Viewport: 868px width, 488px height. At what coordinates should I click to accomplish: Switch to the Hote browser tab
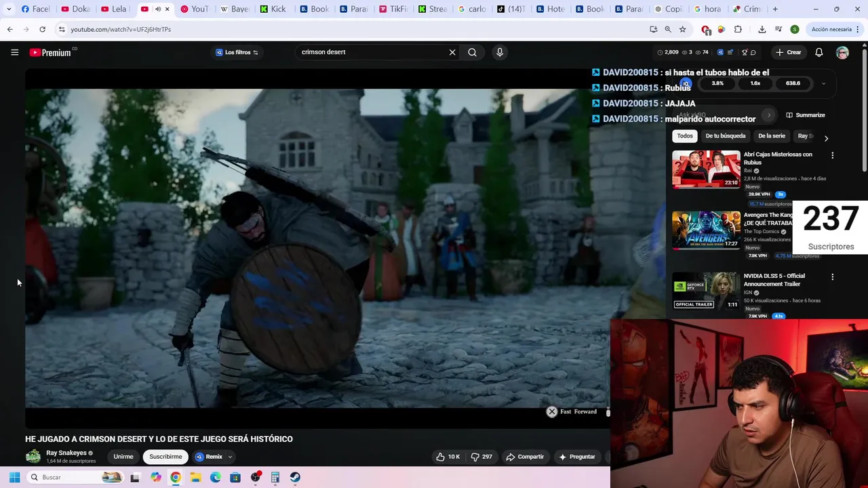[549, 9]
